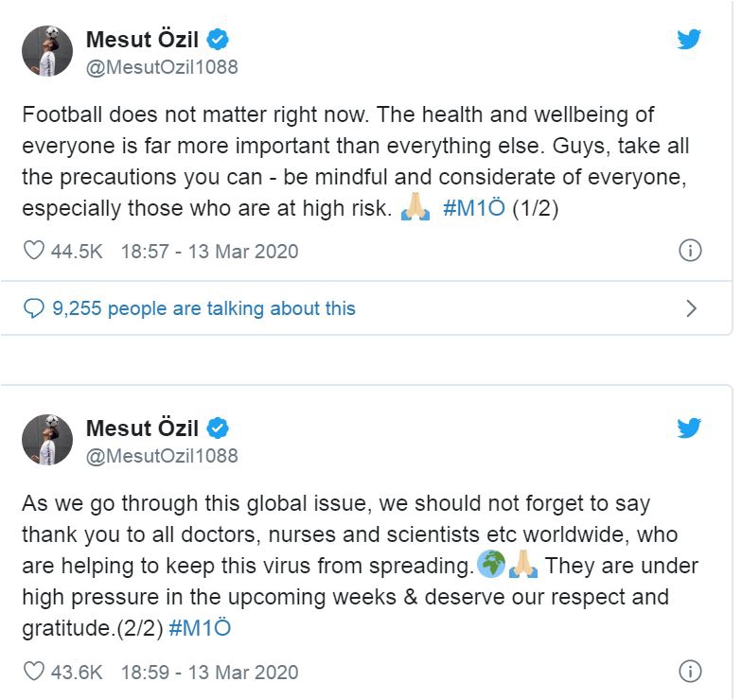Click Twitter bird logo on first tweet
Viewport: 742px width, 700px height.
click(x=689, y=40)
